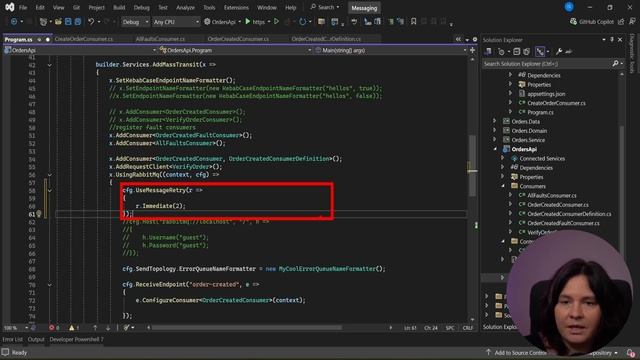Collapse code block at line 42
640x360 pixels.
point(49,65)
